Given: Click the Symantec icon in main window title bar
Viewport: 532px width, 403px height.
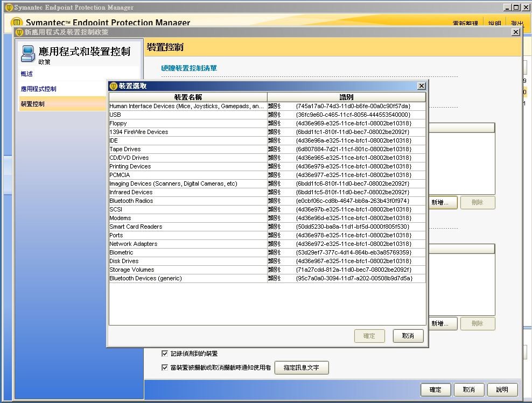Looking at the screenshot, I should pyautogui.click(x=10, y=7).
